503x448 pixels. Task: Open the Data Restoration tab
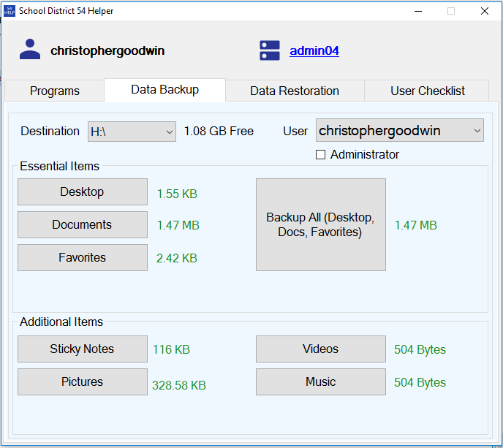tap(294, 91)
